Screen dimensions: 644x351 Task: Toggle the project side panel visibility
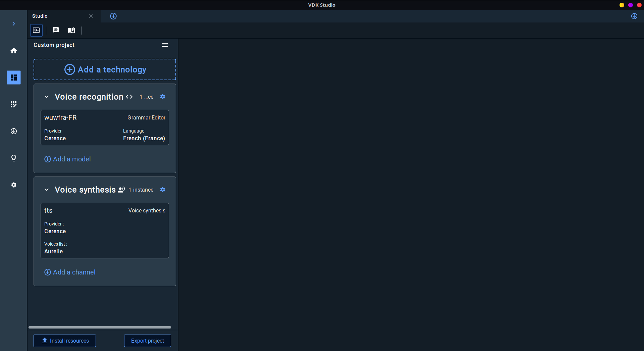pyautogui.click(x=36, y=30)
